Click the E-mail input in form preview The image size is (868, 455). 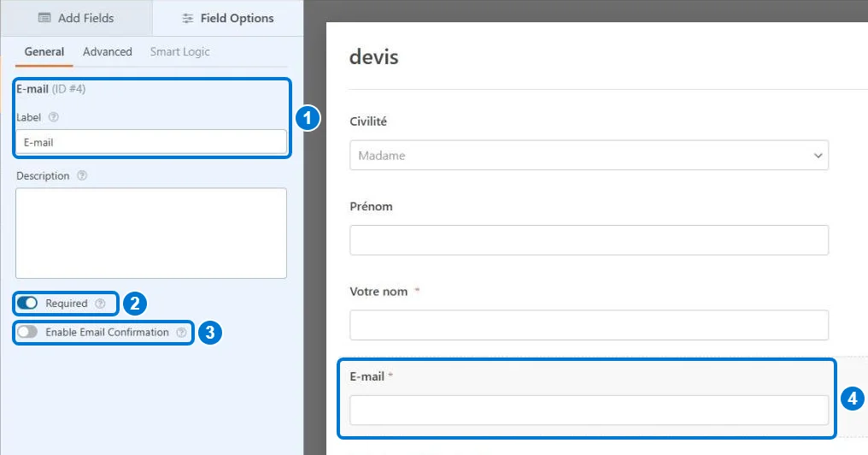coord(589,411)
